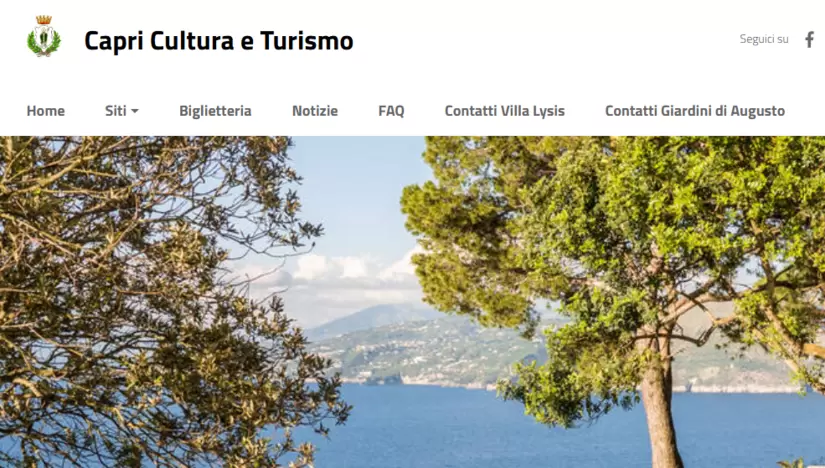Open the Facebook page icon

[810, 39]
